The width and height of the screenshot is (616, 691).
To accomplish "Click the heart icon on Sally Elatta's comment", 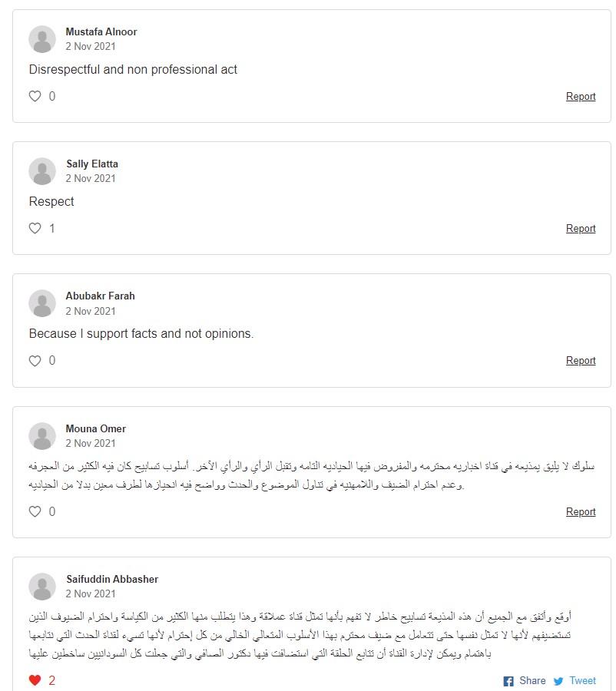I will pyautogui.click(x=35, y=228).
